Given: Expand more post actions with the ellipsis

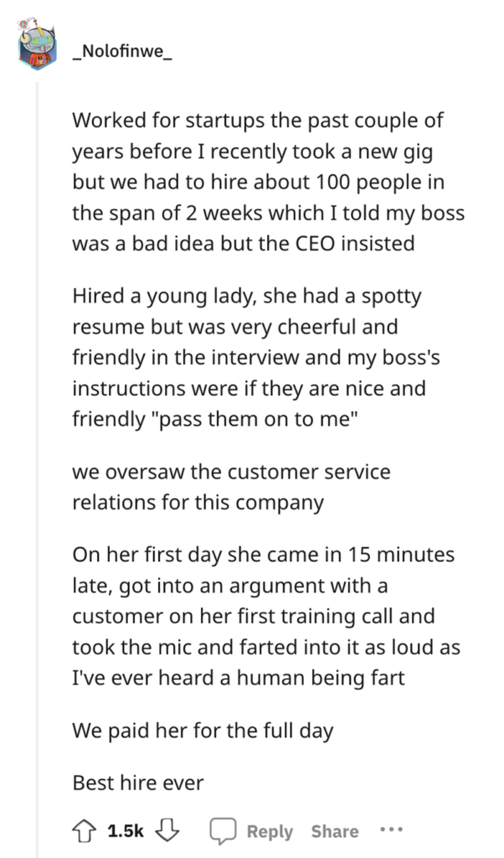Looking at the screenshot, I should click(x=392, y=831).
